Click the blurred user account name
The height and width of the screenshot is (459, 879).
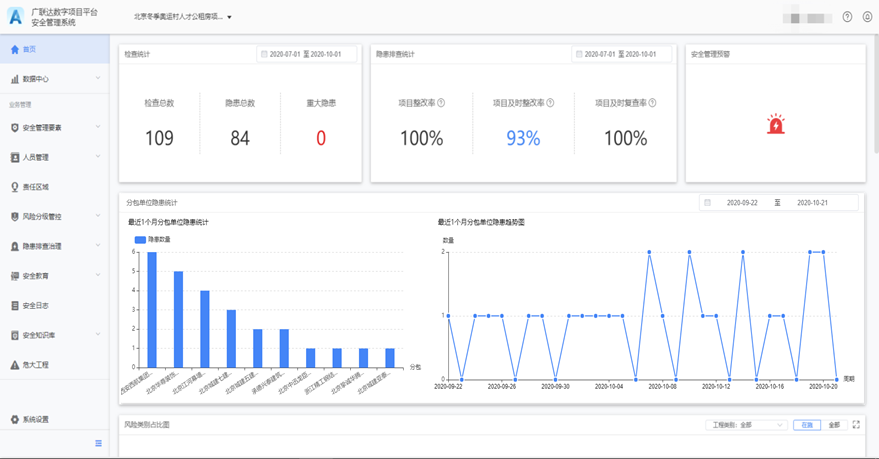pos(808,18)
